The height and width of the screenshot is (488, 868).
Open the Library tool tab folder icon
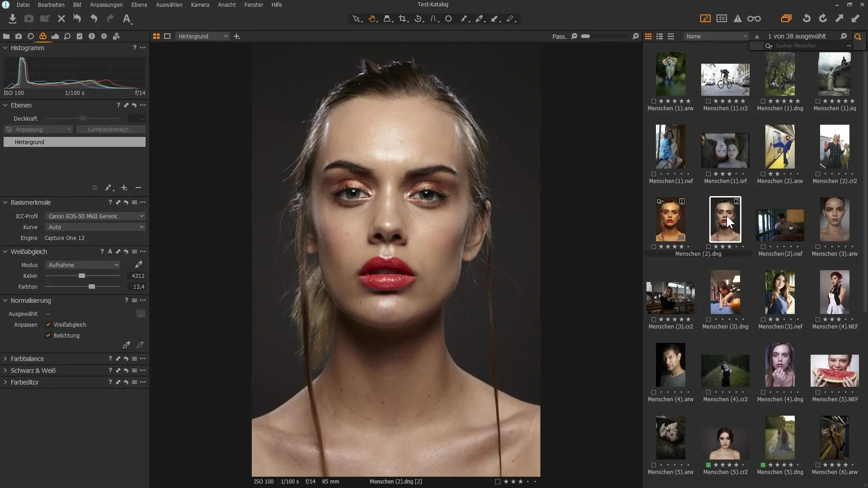(x=6, y=36)
